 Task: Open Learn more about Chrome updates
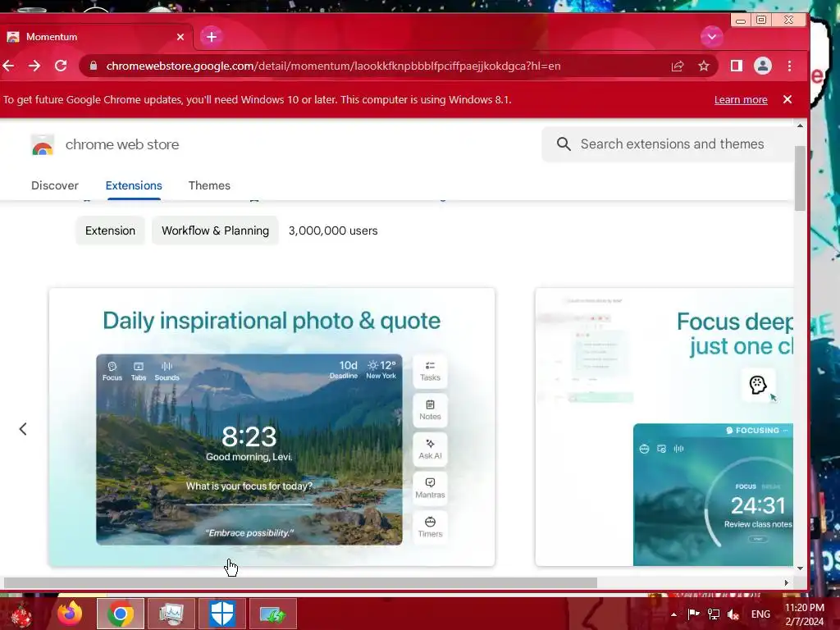741,99
